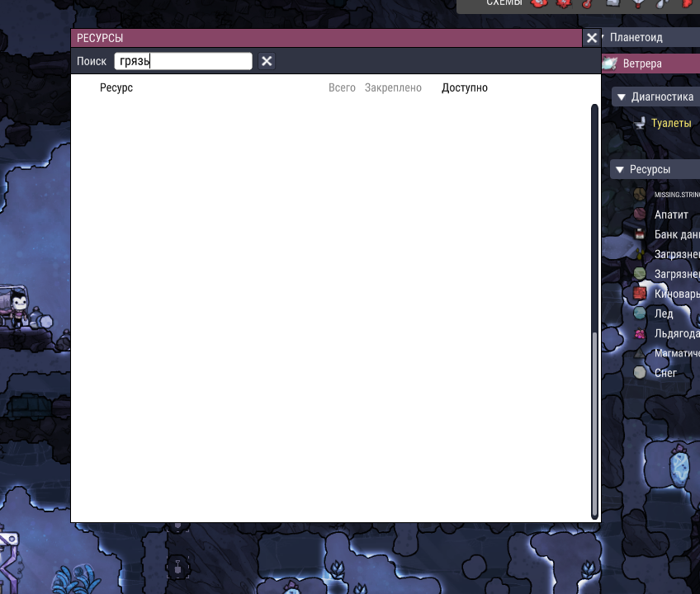700x594 pixels.
Task: Click the red Киноварь ore icon
Action: (x=640, y=293)
